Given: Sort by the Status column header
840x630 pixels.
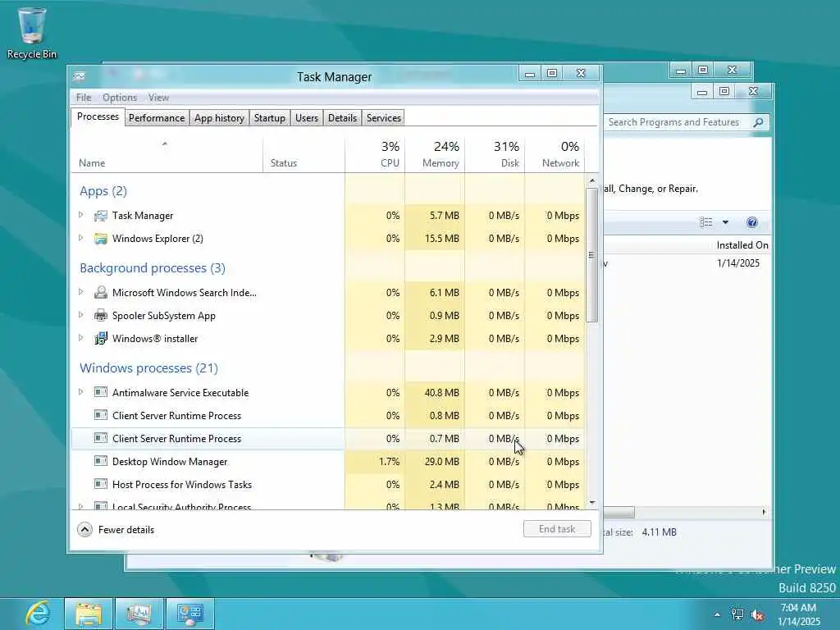Looking at the screenshot, I should tap(304, 155).
